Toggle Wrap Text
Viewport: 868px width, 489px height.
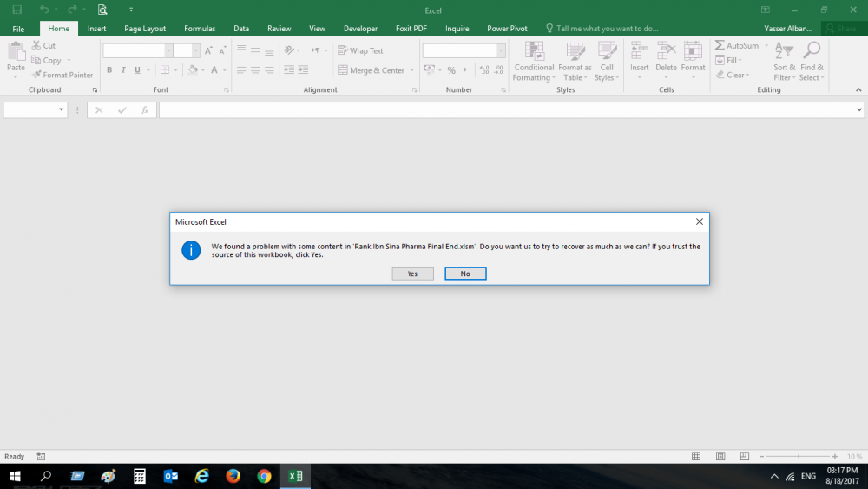point(360,50)
